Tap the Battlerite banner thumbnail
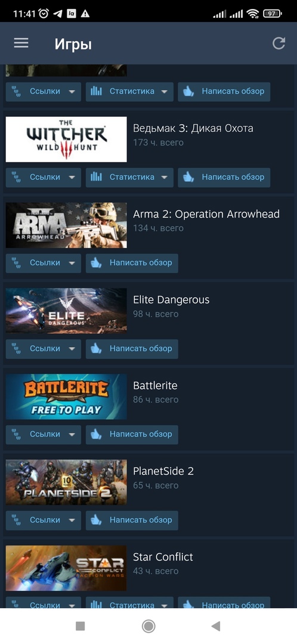The image size is (297, 644). (66, 397)
